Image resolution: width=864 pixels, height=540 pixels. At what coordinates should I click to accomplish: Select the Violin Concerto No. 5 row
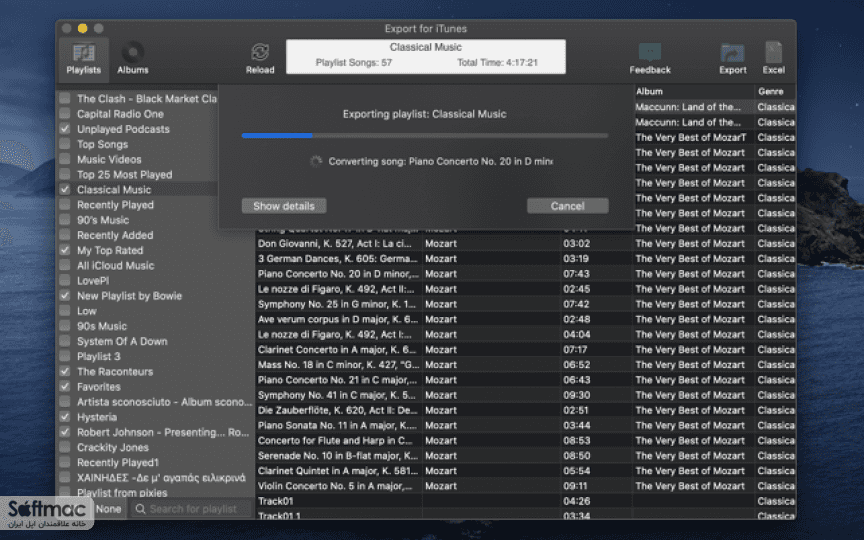[526, 486]
